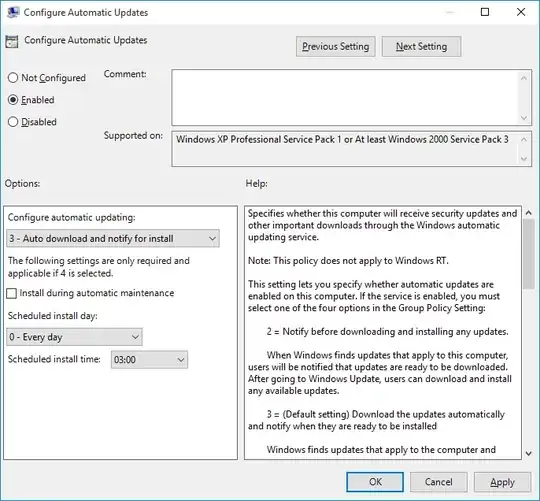Go to Next Setting
Viewport: 540px width, 501px height.
[x=422, y=46]
